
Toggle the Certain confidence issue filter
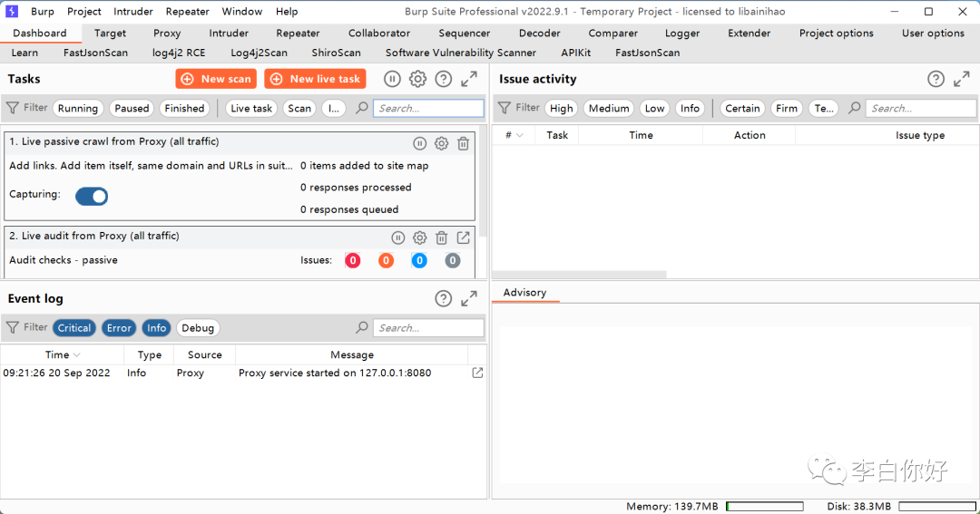click(x=742, y=108)
